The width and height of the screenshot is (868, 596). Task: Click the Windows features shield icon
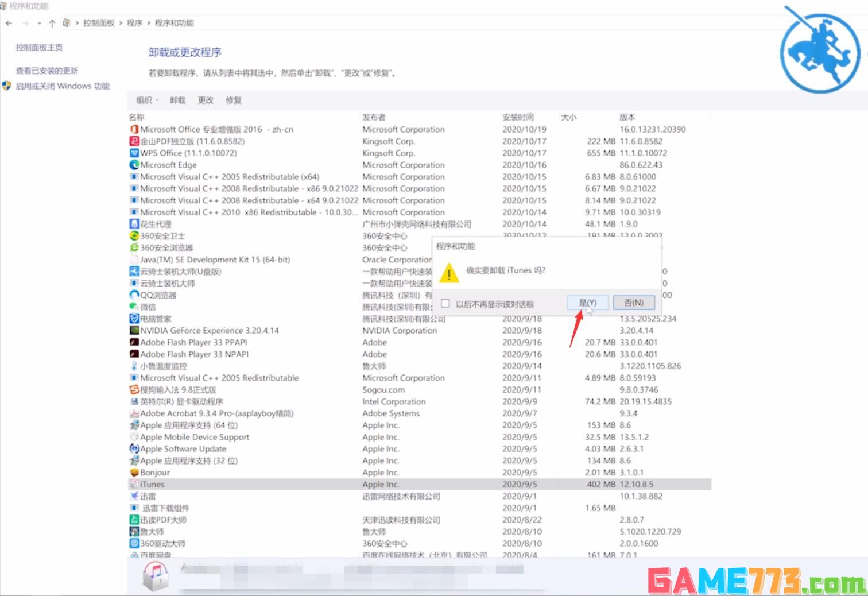click(x=7, y=86)
